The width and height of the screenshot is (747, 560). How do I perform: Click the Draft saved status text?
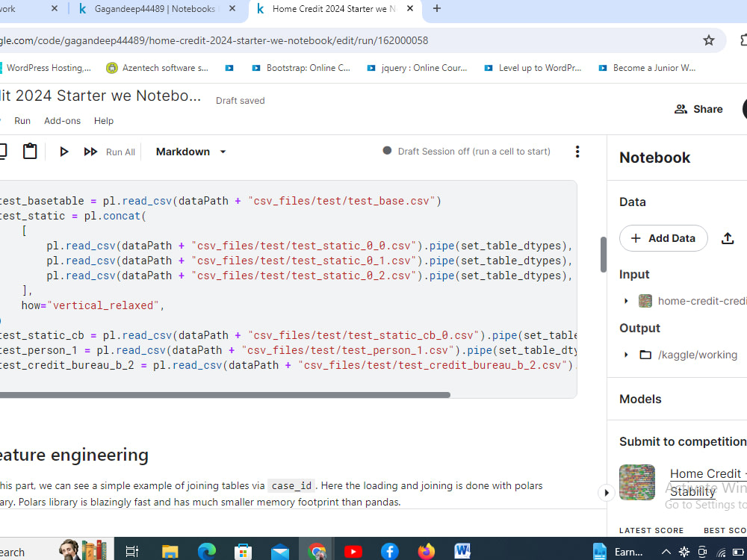[240, 101]
